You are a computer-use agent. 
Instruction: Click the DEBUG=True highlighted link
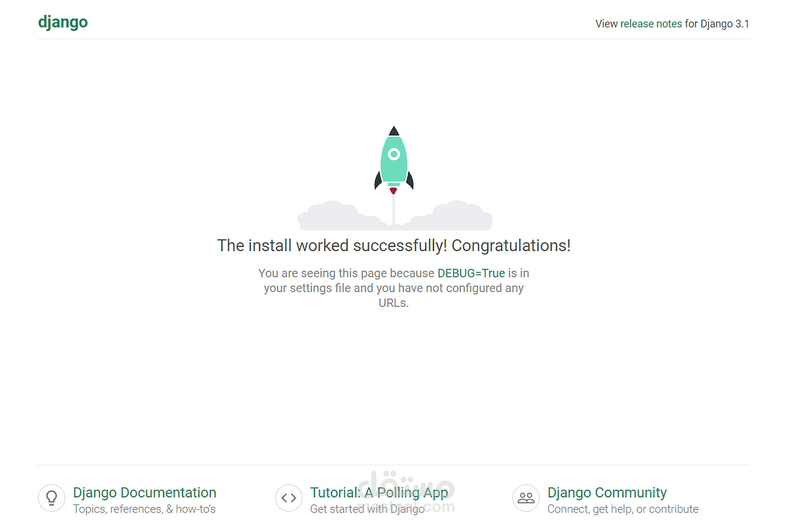point(471,273)
